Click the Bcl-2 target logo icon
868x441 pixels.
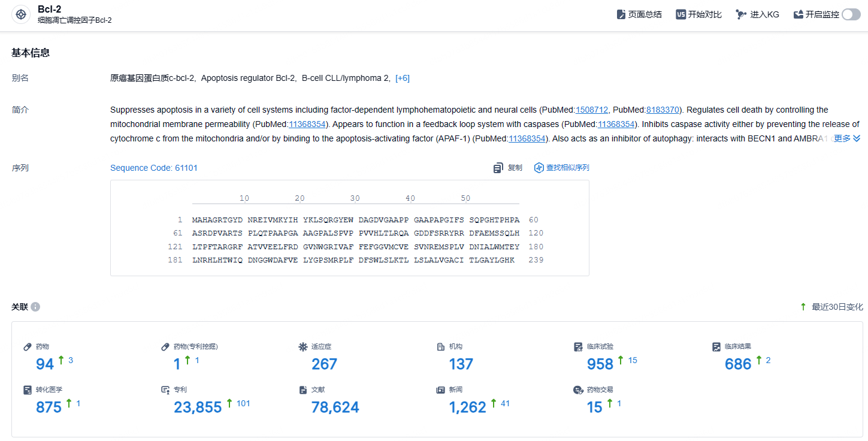click(x=21, y=14)
